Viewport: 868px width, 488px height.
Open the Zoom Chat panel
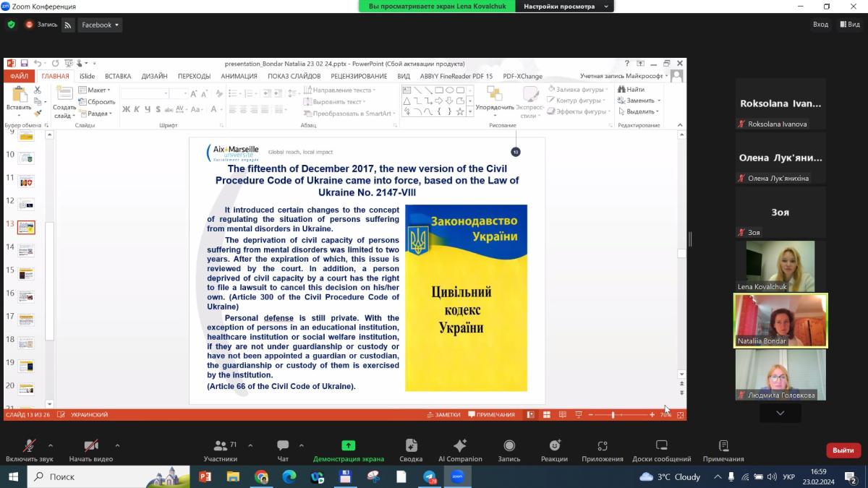[x=283, y=446]
